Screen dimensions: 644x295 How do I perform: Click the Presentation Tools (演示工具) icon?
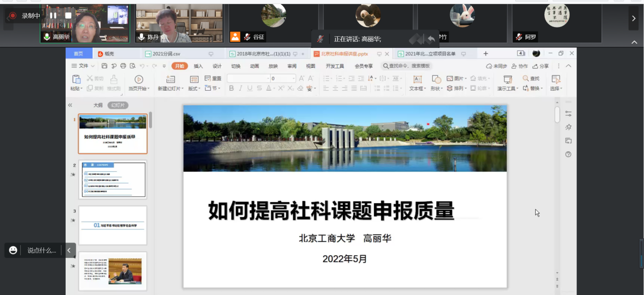[x=507, y=79]
